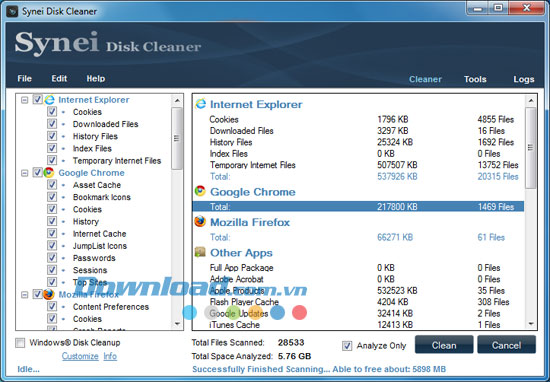This screenshot has width=550, height=382.
Task: Click results panel scrollbar up arrow
Action: click(531, 101)
